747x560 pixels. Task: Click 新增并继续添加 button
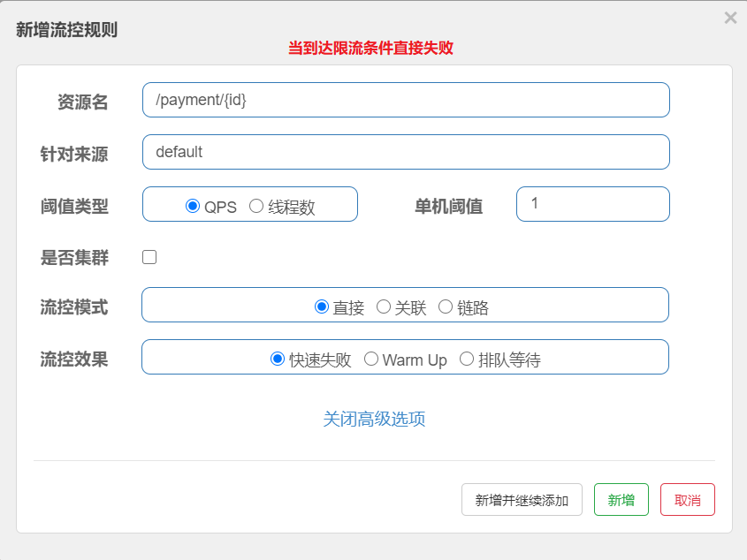coord(522,500)
